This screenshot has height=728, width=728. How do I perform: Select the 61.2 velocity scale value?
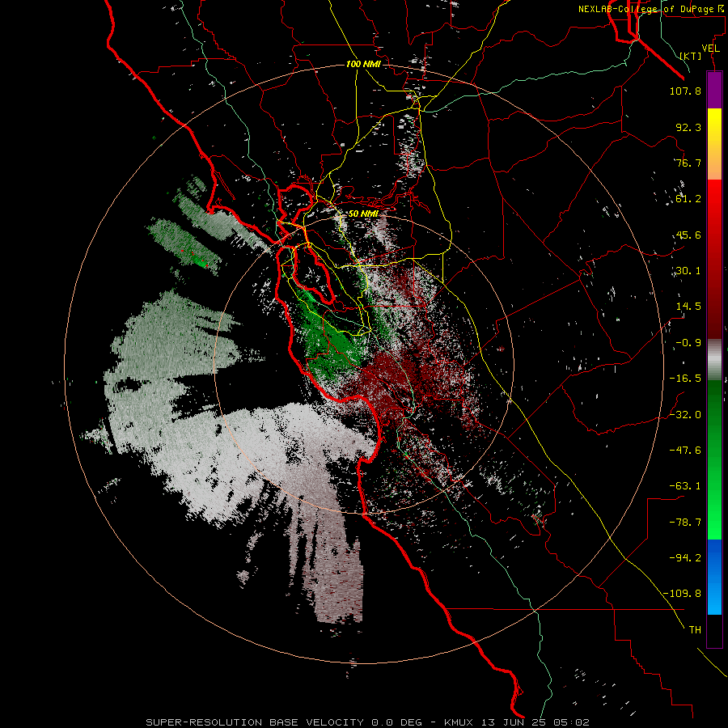click(688, 199)
